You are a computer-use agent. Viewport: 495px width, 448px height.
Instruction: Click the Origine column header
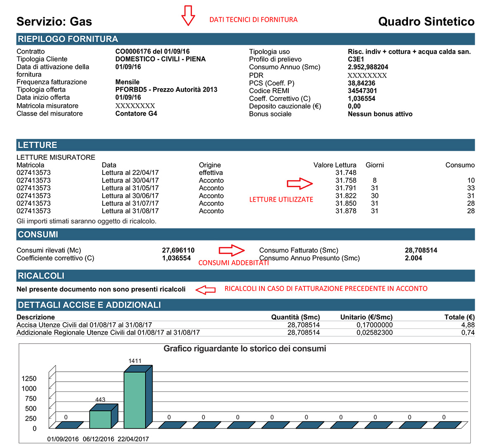tap(210, 165)
